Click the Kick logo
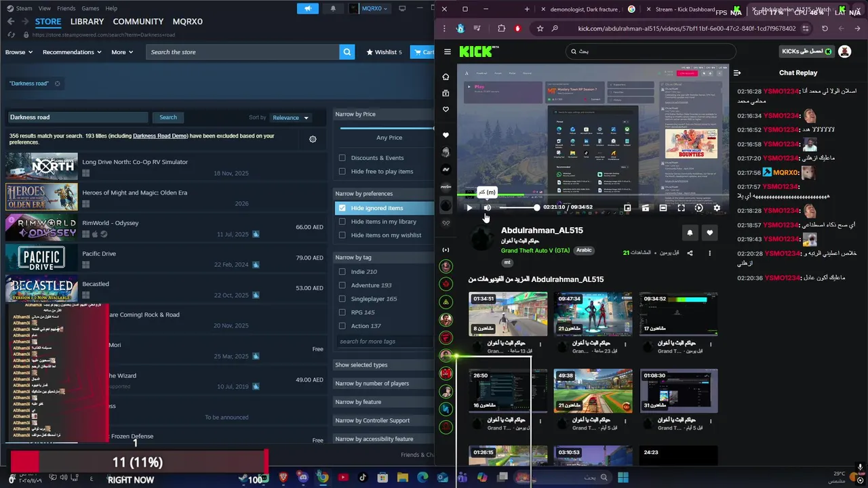Screen dimensions: 868x488 click(477, 52)
